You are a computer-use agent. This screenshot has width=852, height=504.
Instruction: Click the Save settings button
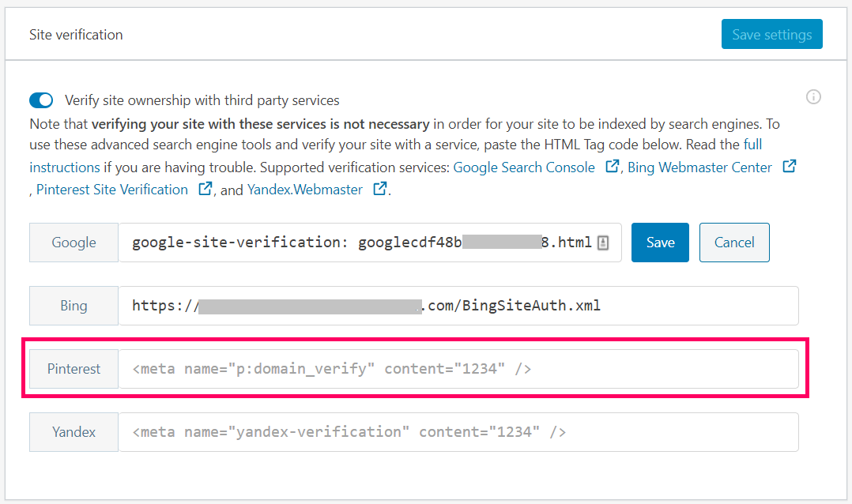tap(771, 34)
